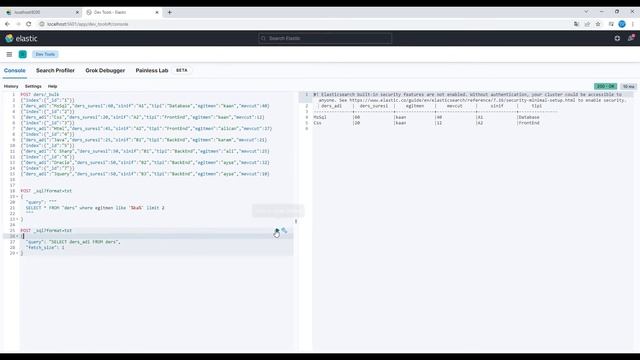Bookmark this page with the star icon

click(x=598, y=24)
